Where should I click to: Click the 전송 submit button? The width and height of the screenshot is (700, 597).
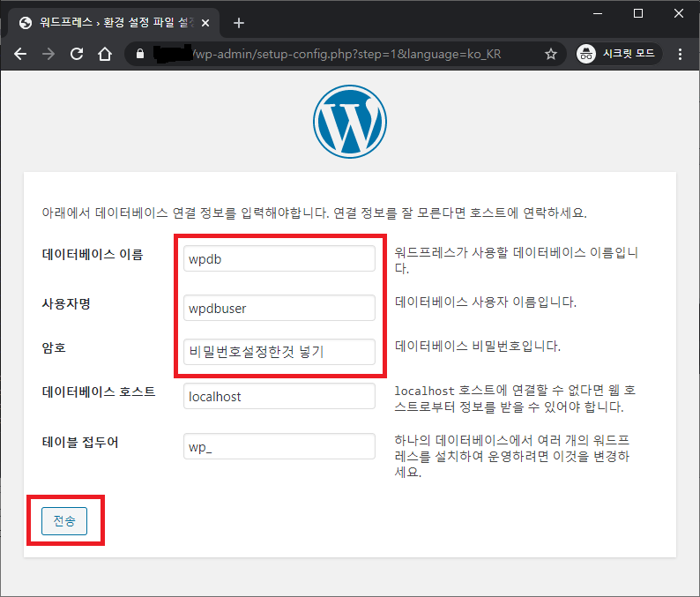[x=63, y=521]
